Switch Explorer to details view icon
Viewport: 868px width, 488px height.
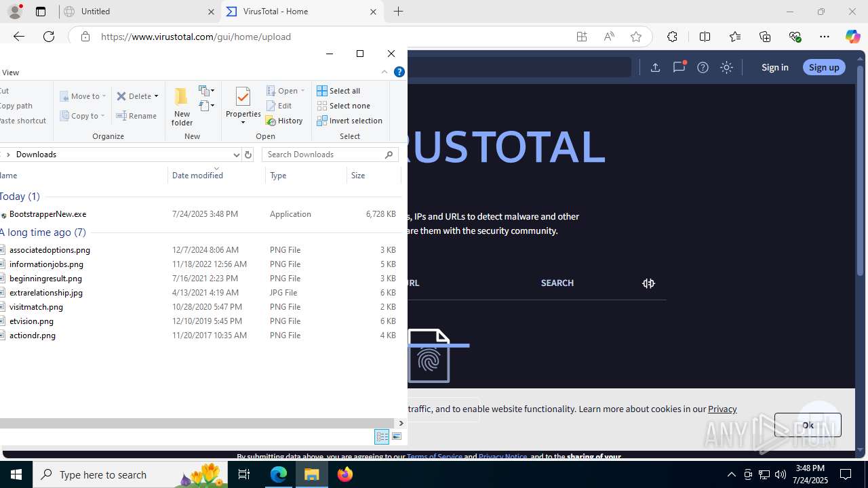[x=382, y=436]
